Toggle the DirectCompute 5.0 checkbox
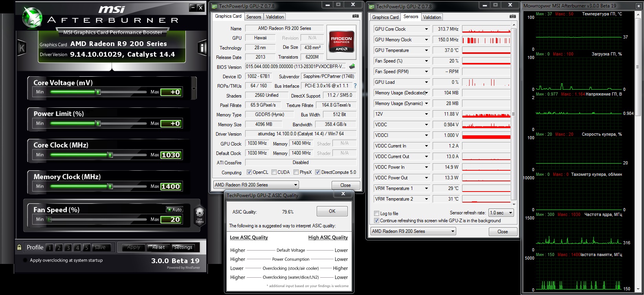Viewport: 644px width, 295px height. (x=317, y=172)
